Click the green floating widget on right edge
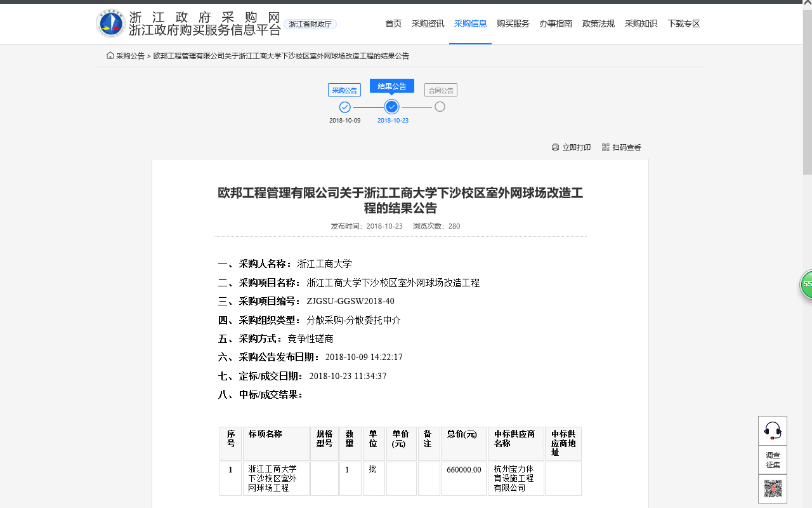The width and height of the screenshot is (812, 508). pyautogui.click(x=806, y=285)
